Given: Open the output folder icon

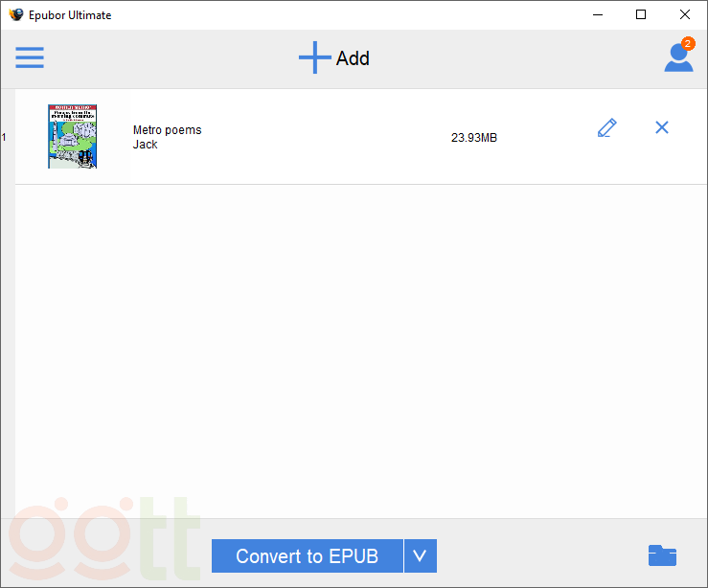Looking at the screenshot, I should [x=661, y=555].
